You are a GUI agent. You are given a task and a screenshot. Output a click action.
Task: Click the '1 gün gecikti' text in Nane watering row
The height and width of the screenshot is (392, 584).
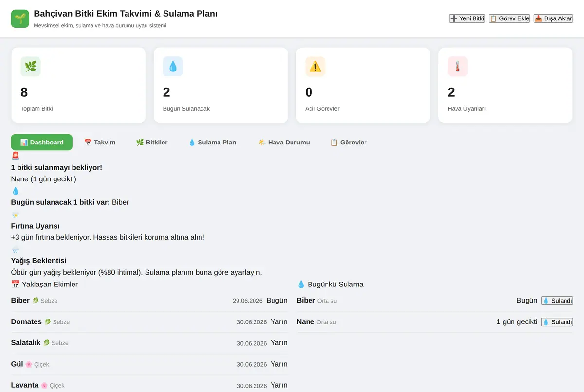(x=517, y=322)
